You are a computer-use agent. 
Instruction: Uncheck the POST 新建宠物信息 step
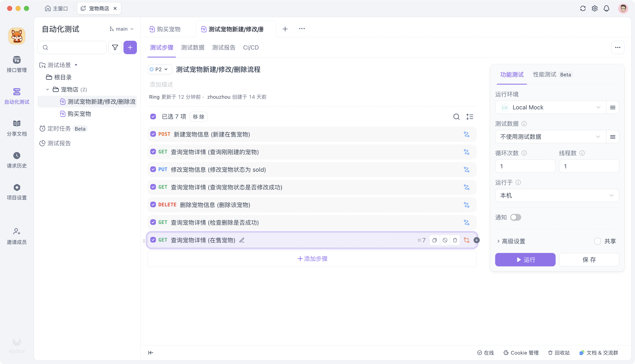pyautogui.click(x=153, y=134)
